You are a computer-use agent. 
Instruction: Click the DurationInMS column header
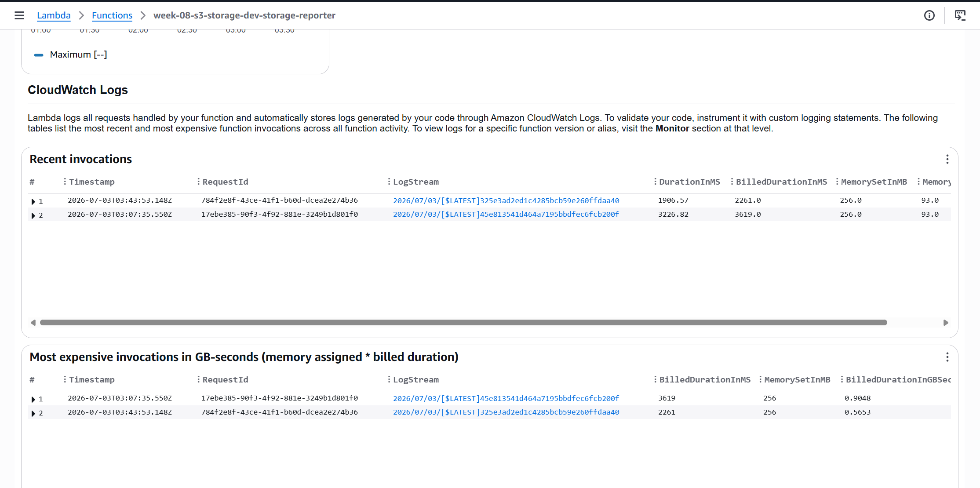[689, 182]
